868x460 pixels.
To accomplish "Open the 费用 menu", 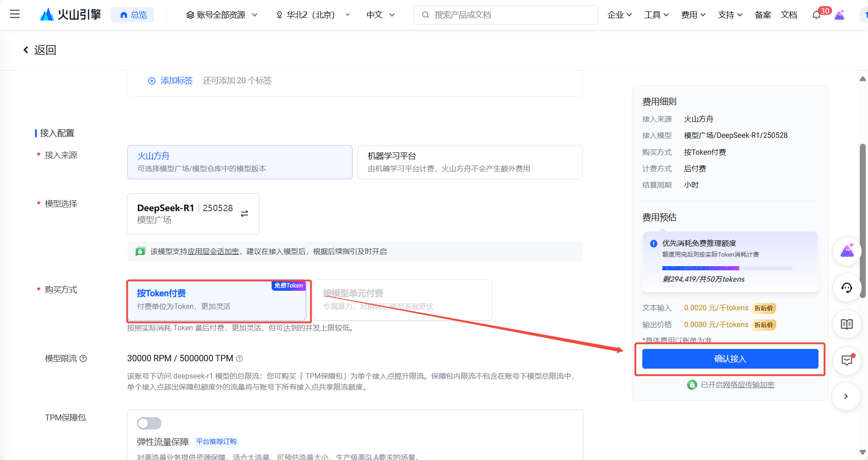I will [x=693, y=15].
